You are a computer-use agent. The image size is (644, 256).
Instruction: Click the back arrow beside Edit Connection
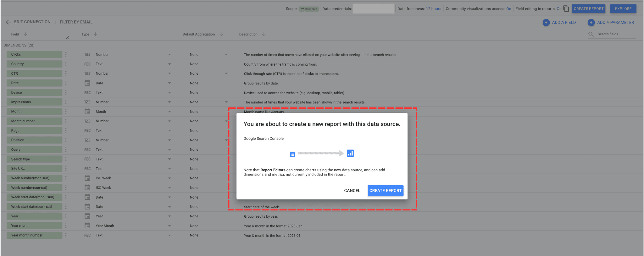8,22
